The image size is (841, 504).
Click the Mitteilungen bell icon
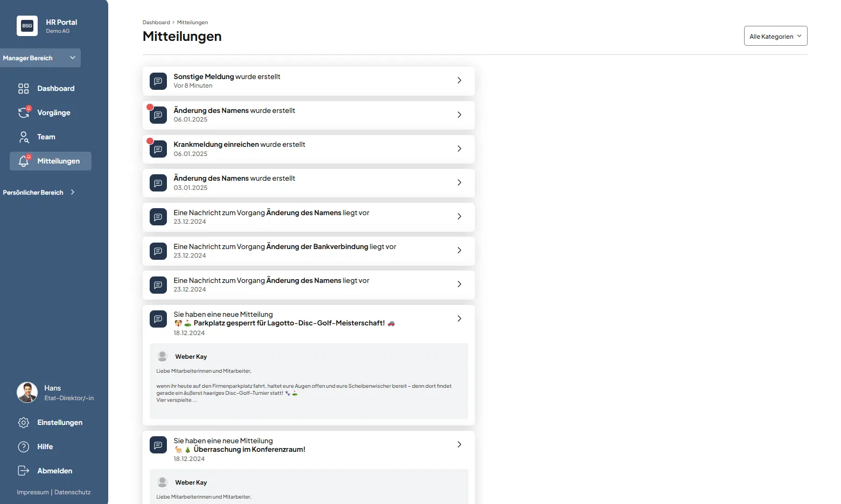24,161
